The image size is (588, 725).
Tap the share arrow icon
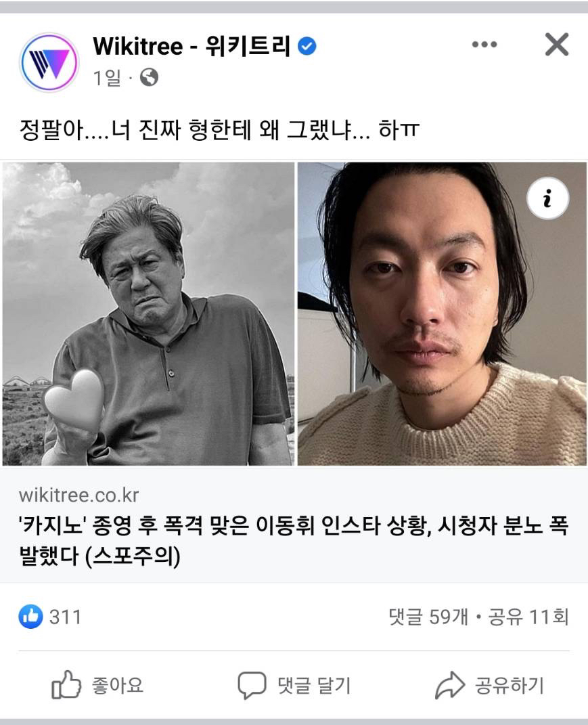(450, 685)
